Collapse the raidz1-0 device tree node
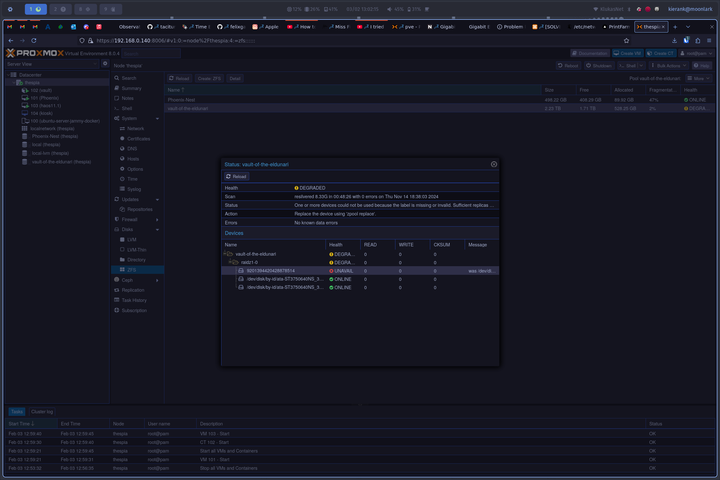The image size is (720, 480). 232,262
